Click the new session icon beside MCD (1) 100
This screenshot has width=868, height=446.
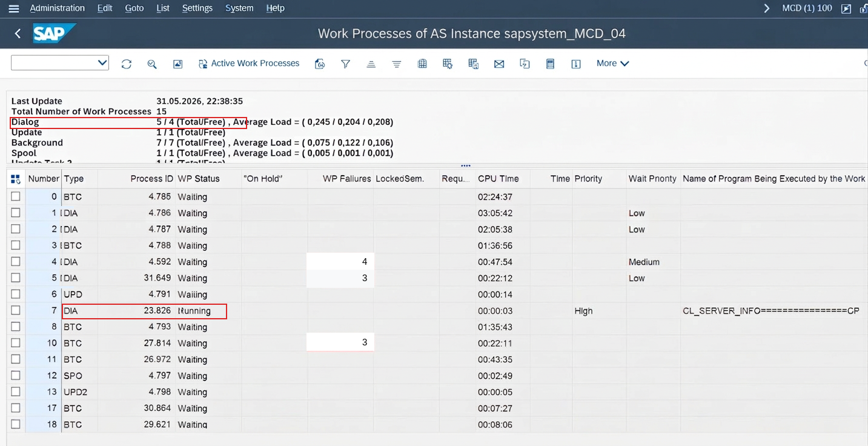846,8
